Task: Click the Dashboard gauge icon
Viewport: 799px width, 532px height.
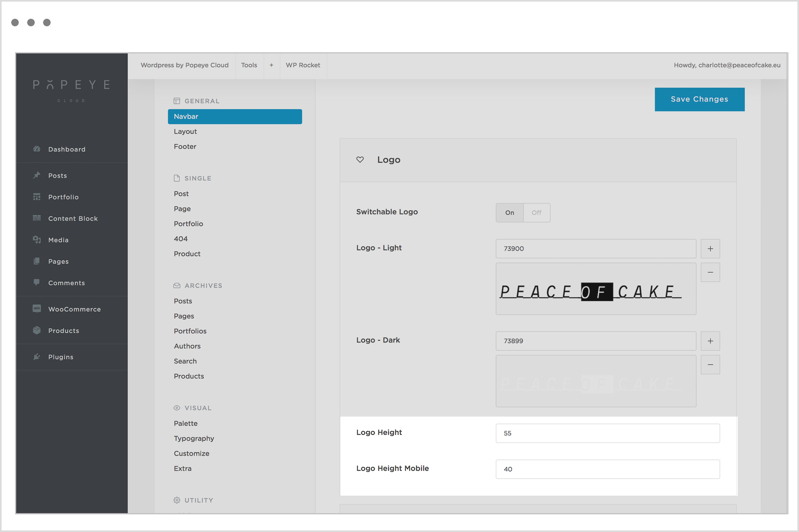Action: [36, 149]
